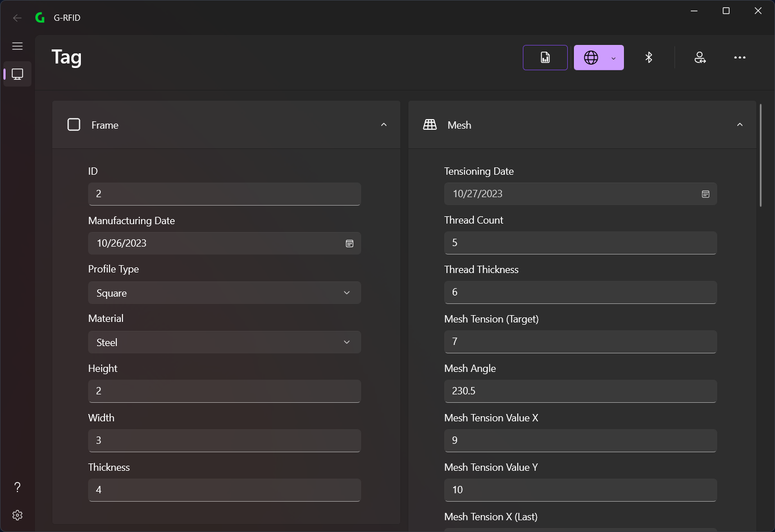Click the Tag page heading
The height and width of the screenshot is (532, 775).
point(67,57)
